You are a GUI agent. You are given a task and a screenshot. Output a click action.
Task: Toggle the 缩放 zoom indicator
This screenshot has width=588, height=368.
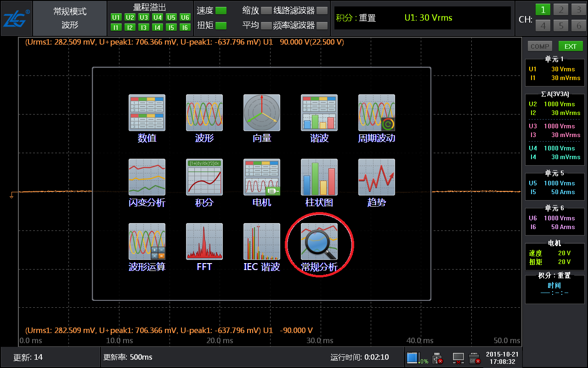pyautogui.click(x=266, y=11)
